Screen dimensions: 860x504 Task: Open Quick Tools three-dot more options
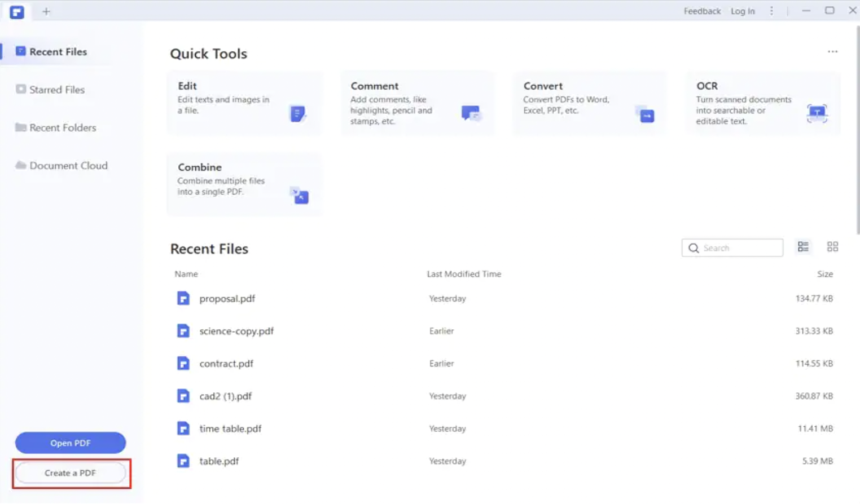(832, 51)
